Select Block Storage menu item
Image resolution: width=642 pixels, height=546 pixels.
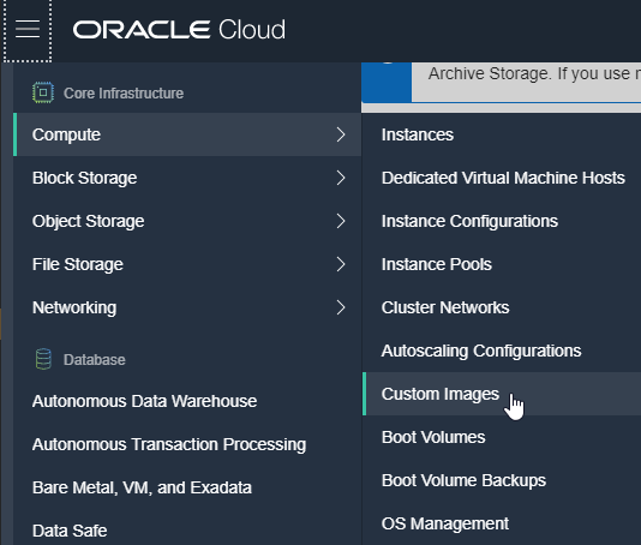(187, 178)
